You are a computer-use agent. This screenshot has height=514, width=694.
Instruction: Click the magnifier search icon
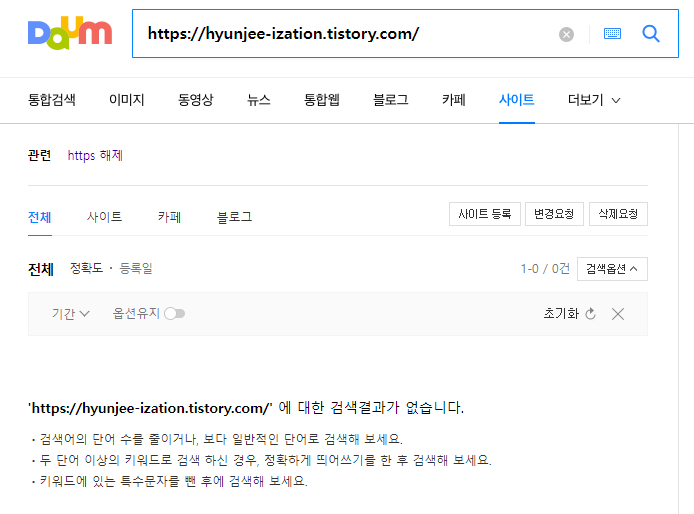point(651,34)
